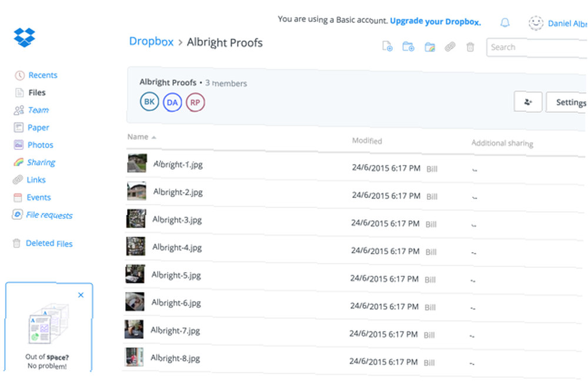Open Deleted Files text link
This screenshot has width=588, height=382.
pyautogui.click(x=49, y=243)
